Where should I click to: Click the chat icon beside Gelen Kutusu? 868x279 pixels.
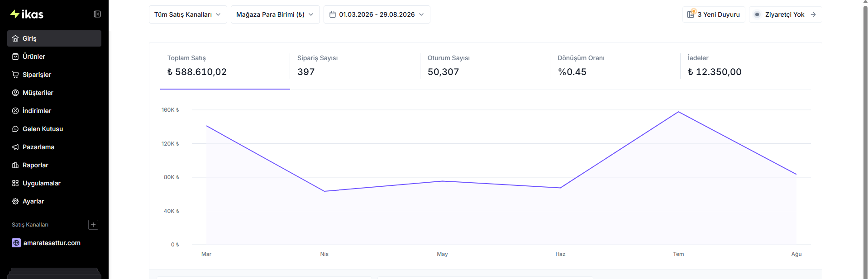click(15, 129)
